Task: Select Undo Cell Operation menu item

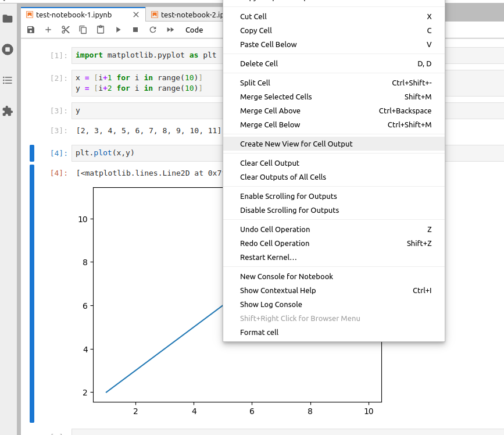Action: click(334, 230)
